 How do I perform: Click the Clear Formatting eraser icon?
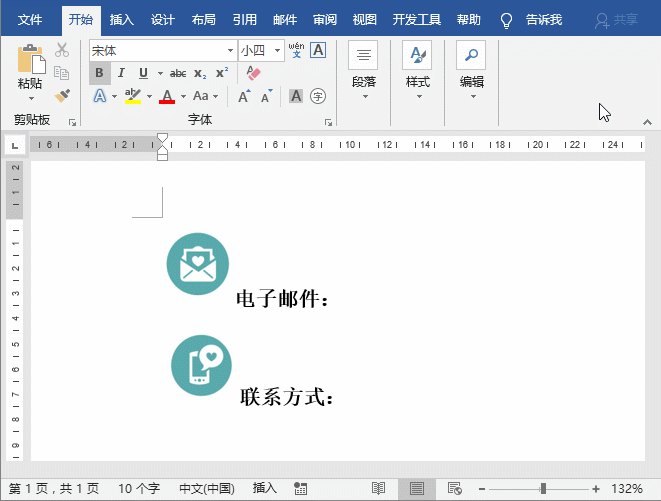(252, 73)
